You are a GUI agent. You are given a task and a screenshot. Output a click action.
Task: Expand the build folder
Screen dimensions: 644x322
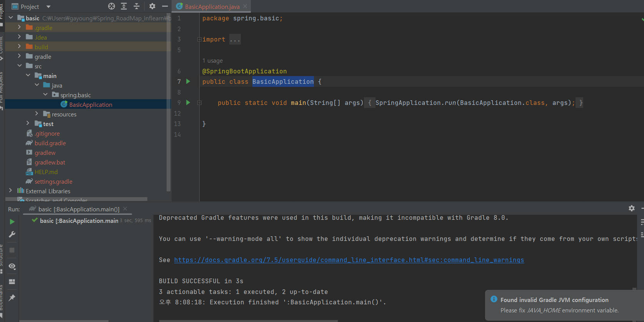19,46
